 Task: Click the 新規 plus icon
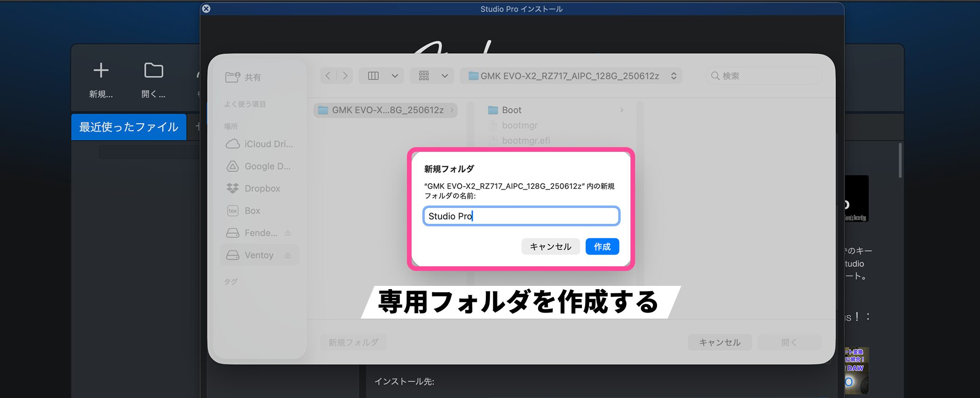point(101,71)
